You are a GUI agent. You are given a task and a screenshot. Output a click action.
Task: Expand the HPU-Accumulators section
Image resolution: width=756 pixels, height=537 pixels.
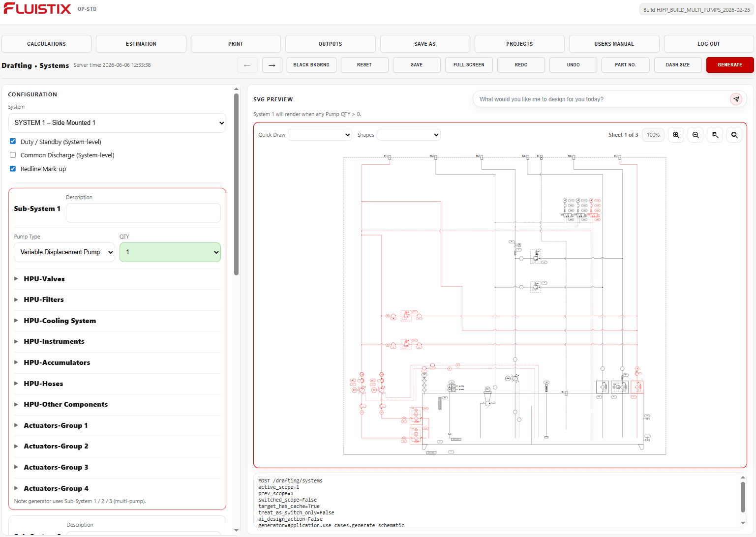(x=117, y=362)
